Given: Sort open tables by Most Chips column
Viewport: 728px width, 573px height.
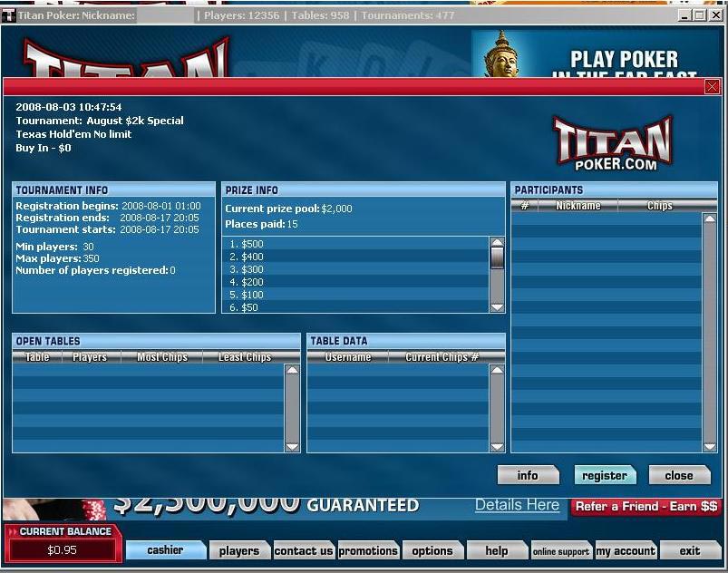Looking at the screenshot, I should tap(162, 357).
